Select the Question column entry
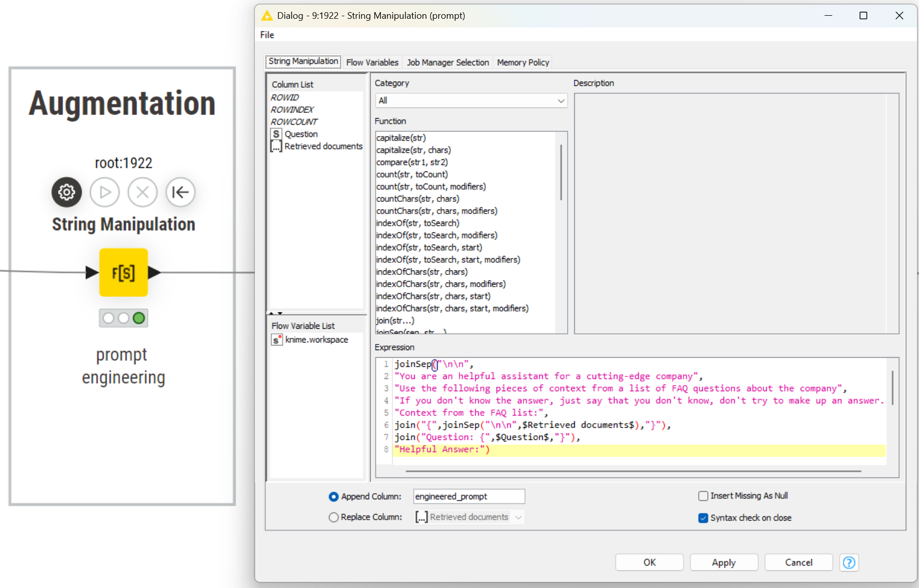The width and height of the screenshot is (919, 588). click(301, 134)
